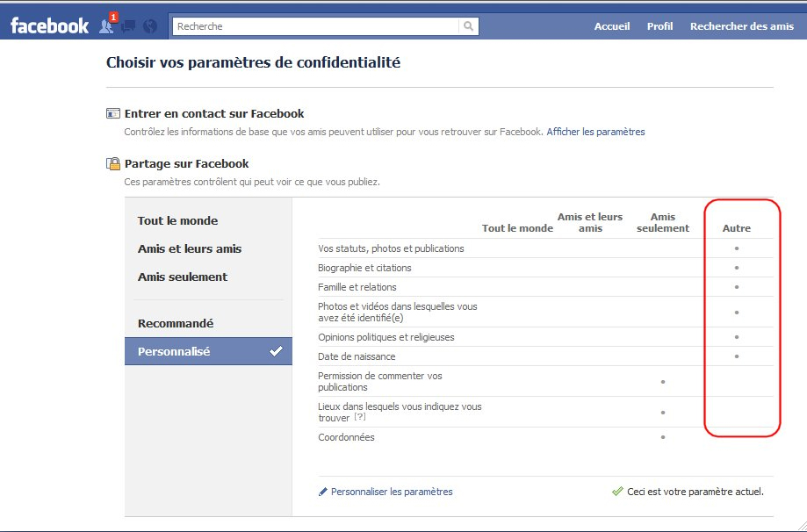Open the notifications globe icon

(x=150, y=26)
